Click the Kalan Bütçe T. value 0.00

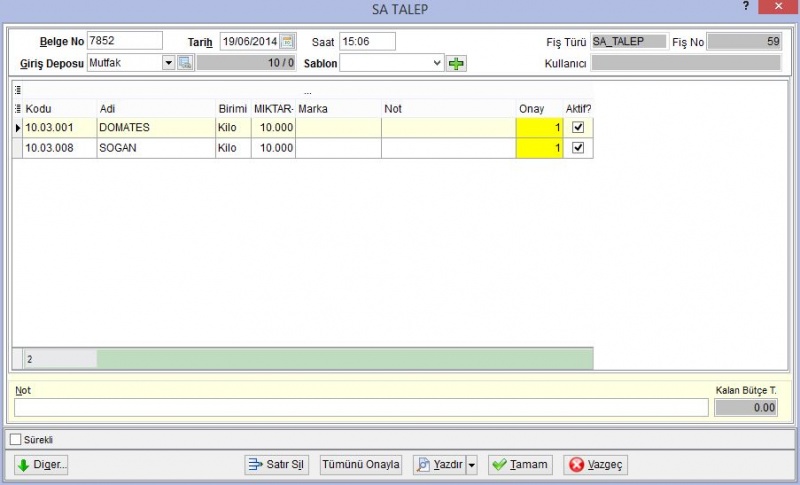pos(746,407)
